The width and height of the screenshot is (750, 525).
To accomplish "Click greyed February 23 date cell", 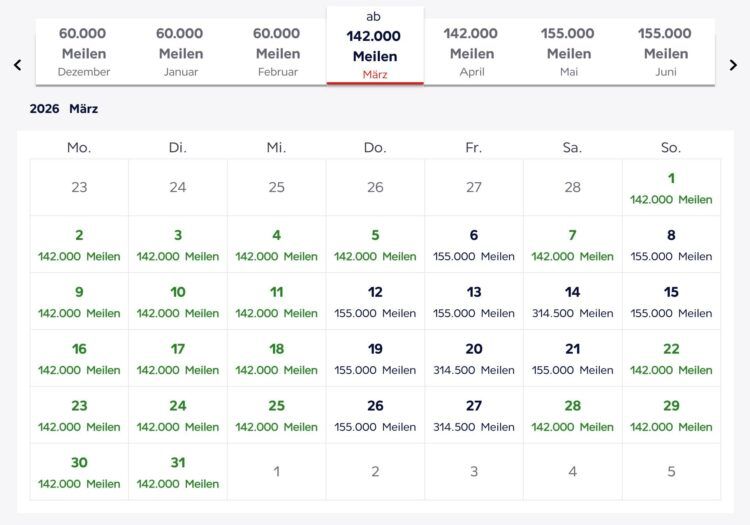I will tap(79, 188).
